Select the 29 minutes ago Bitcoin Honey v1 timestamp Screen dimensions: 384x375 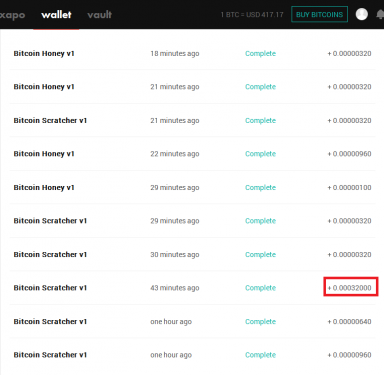coord(175,187)
